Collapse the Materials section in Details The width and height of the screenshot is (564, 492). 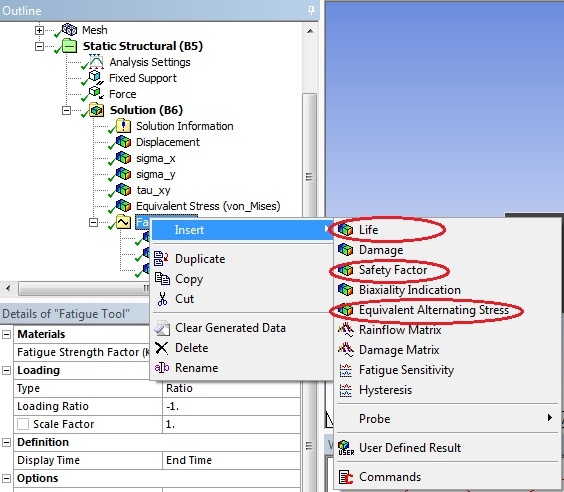6,334
